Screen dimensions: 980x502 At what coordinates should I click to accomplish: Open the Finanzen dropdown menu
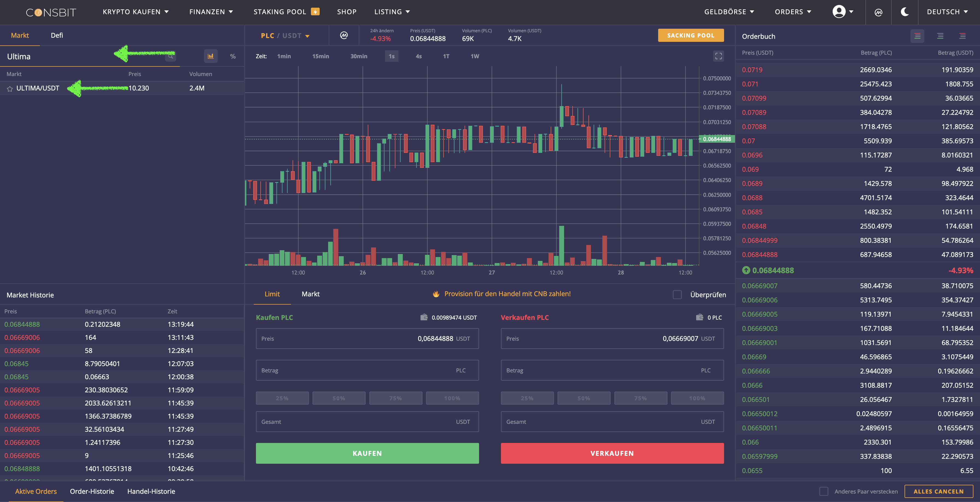[211, 12]
